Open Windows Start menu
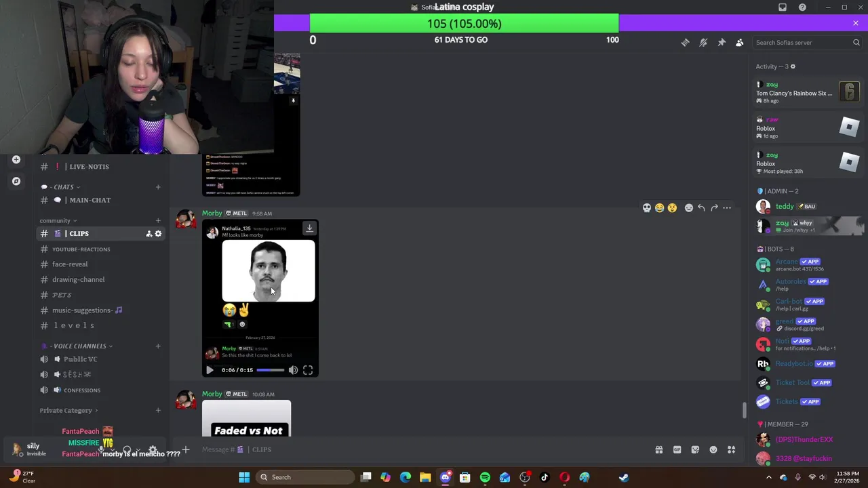Screen dimensions: 868x488 (244, 477)
